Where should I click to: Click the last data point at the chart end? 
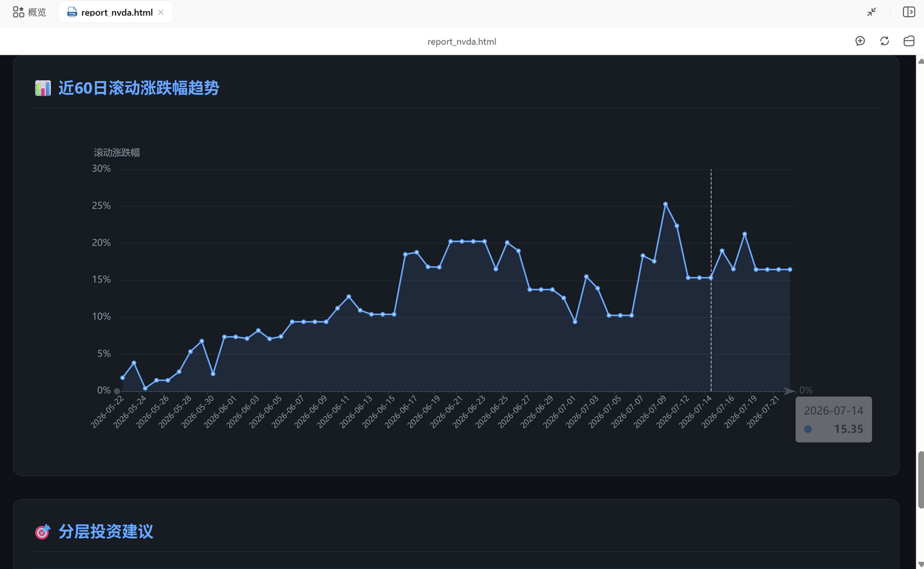[790, 270]
